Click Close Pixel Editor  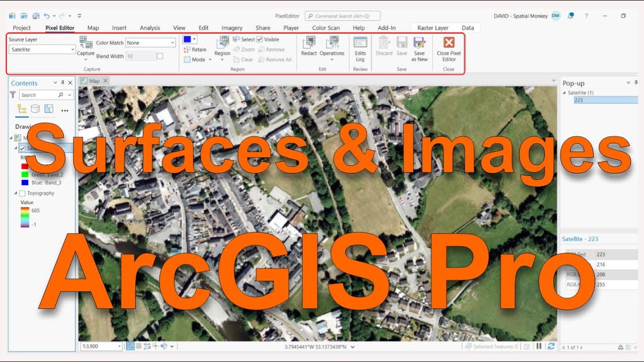(449, 49)
